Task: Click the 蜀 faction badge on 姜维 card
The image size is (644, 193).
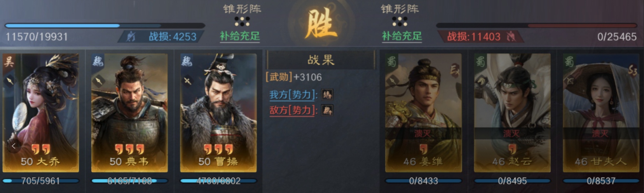Action: point(391,61)
